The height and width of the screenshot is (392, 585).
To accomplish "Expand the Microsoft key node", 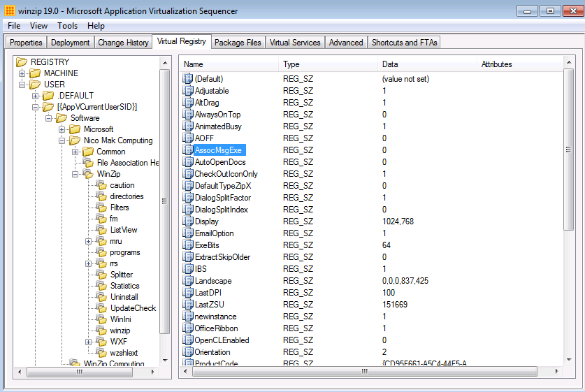I will click(62, 129).
